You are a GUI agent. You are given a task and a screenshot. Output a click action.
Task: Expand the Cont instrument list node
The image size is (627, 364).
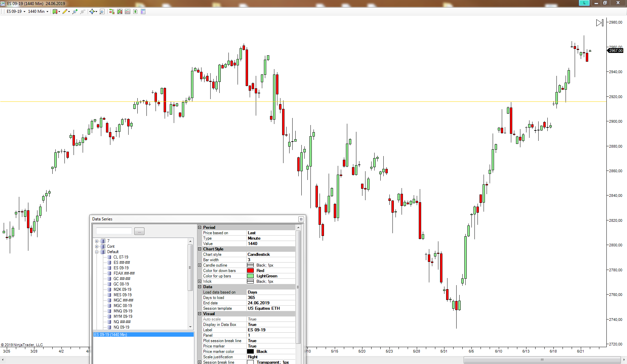97,246
